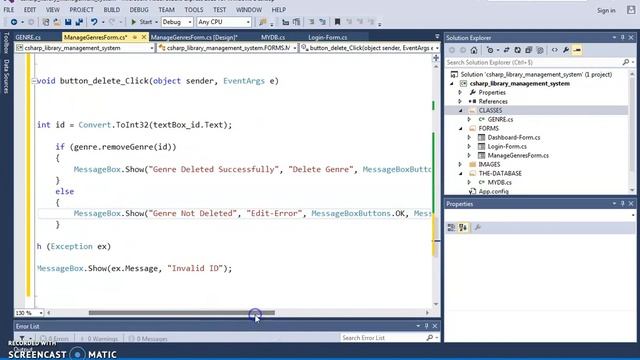Expand the References node
The height and width of the screenshot is (360, 640).
pyautogui.click(x=460, y=102)
